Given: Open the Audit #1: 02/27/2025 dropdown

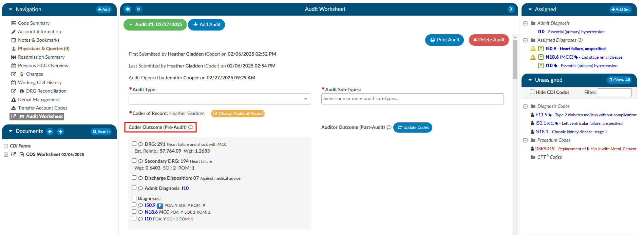Looking at the screenshot, I should click(155, 25).
